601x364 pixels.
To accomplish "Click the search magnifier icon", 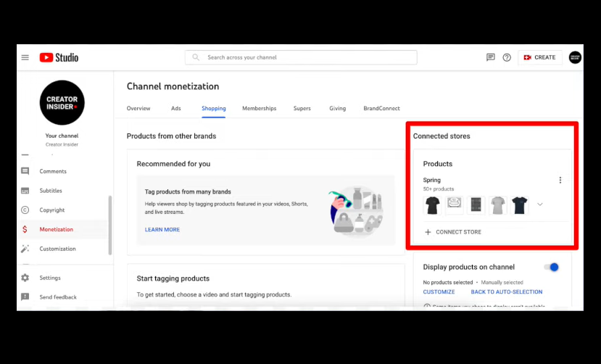I will point(196,57).
